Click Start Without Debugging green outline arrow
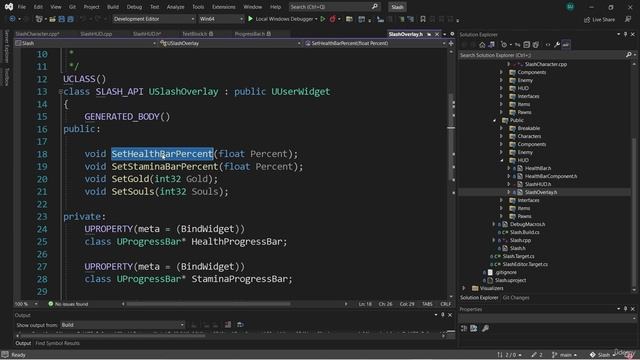The width and height of the screenshot is (640, 360). click(x=323, y=19)
